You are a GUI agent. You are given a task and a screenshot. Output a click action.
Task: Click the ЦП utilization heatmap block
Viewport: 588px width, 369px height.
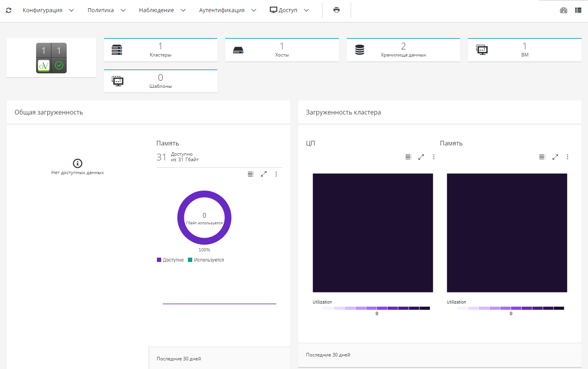point(373,233)
